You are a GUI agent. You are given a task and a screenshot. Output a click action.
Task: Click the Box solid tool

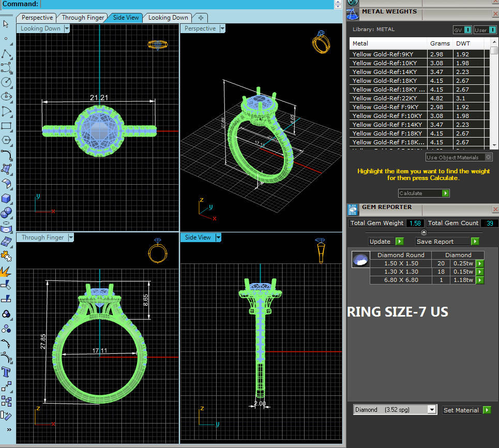point(6,198)
